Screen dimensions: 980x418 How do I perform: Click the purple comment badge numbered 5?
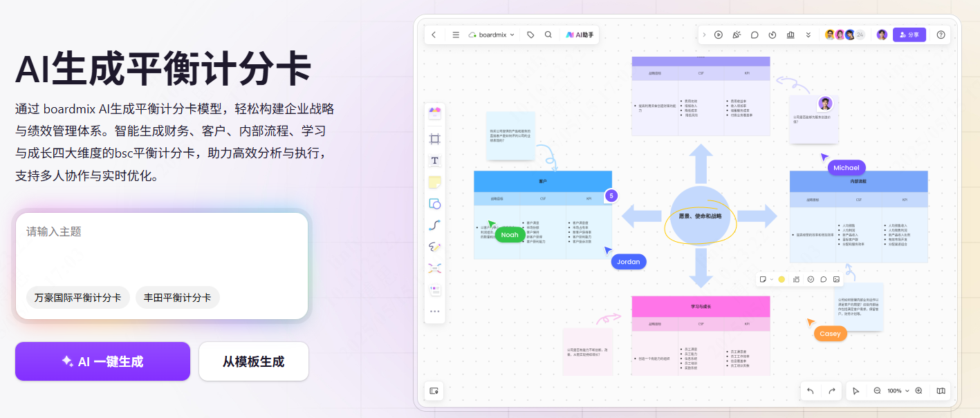coord(611,196)
